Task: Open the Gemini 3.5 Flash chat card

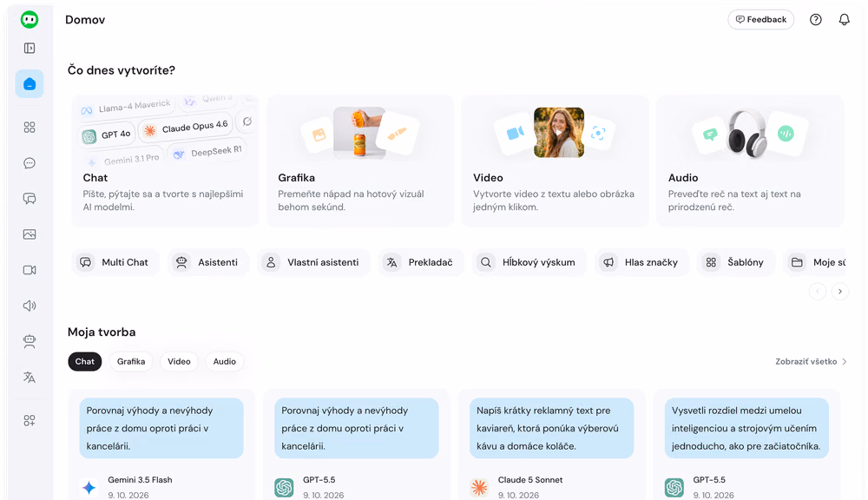Action: coord(161,444)
